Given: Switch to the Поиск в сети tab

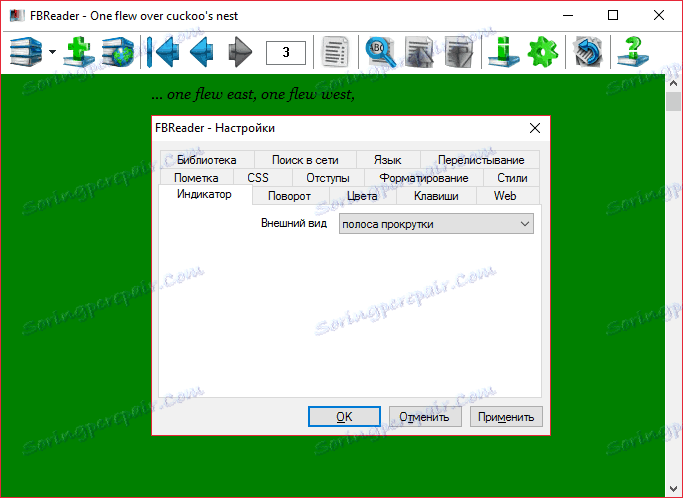Looking at the screenshot, I should coord(305,160).
